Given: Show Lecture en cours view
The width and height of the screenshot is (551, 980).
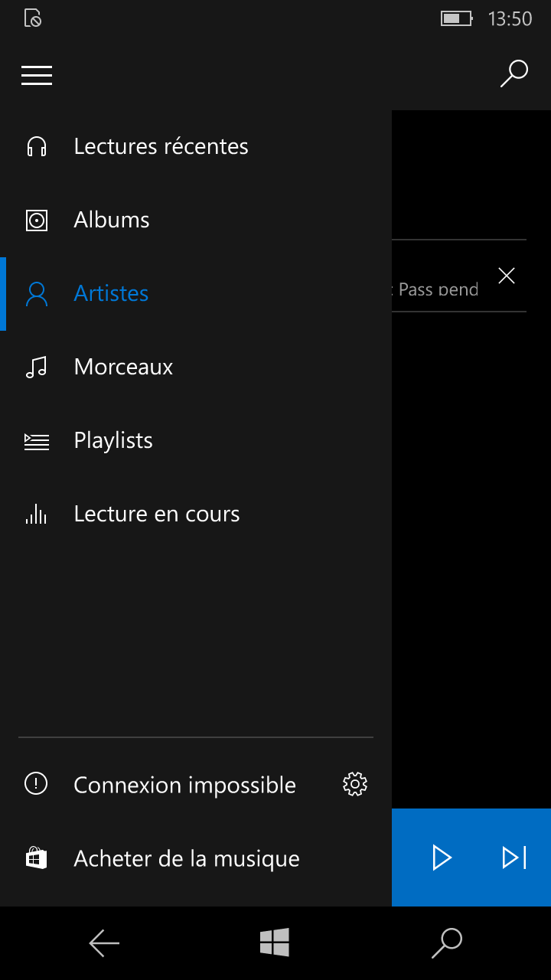Looking at the screenshot, I should (157, 514).
